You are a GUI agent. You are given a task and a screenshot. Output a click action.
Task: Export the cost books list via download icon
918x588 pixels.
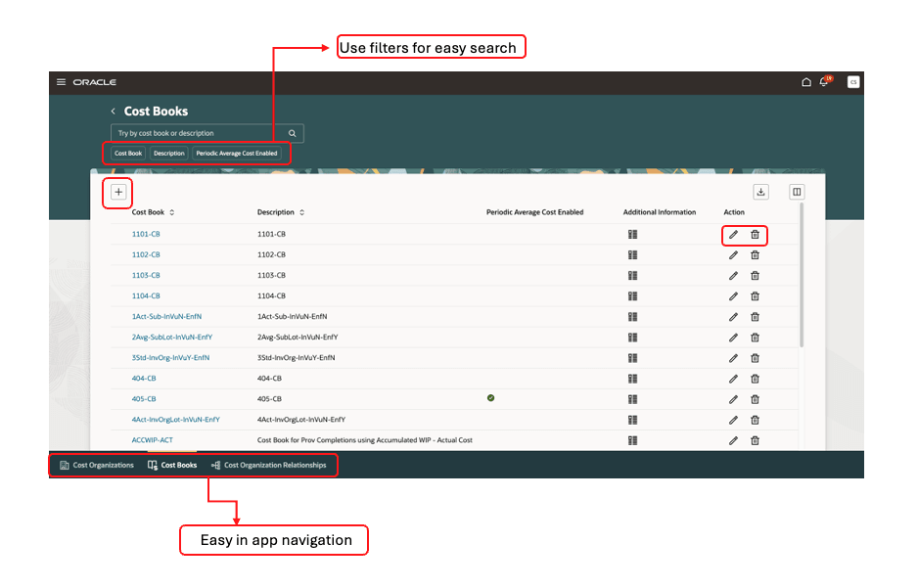tap(760, 192)
